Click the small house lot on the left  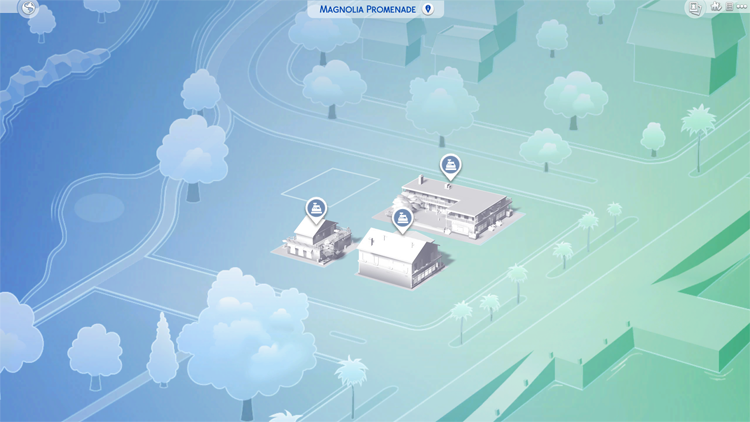point(313,243)
